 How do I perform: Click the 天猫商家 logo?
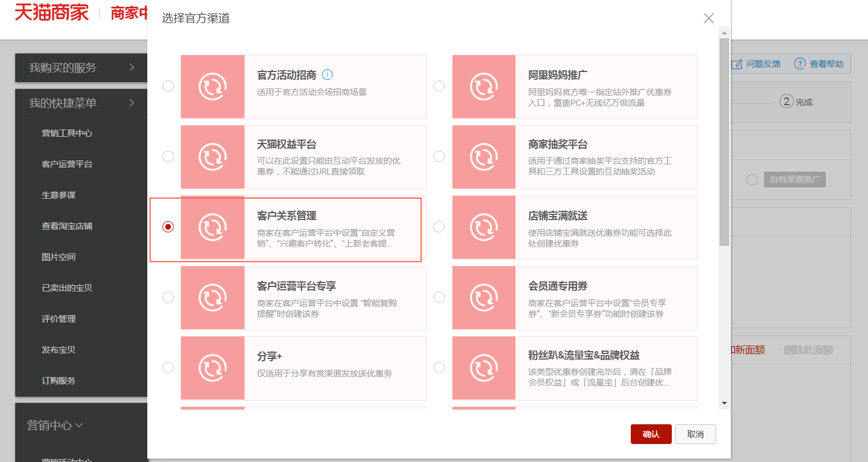[x=52, y=12]
